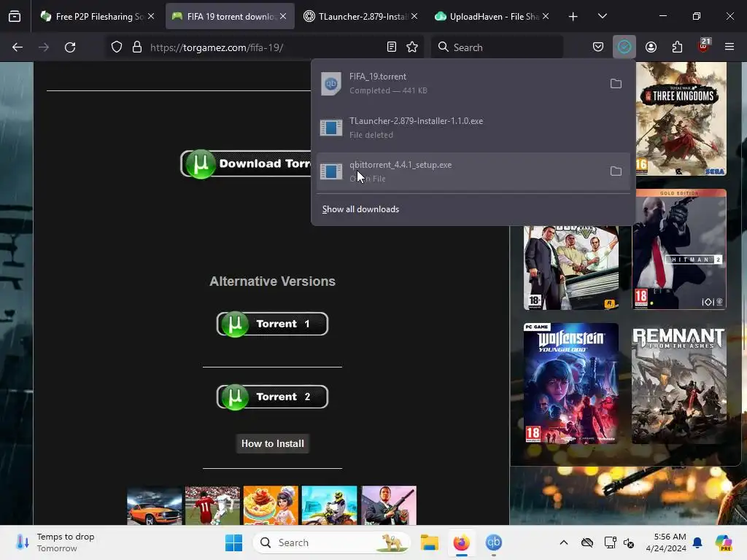Click the uBlock extension icon with badge 21
This screenshot has height=560, width=747.
click(704, 46)
